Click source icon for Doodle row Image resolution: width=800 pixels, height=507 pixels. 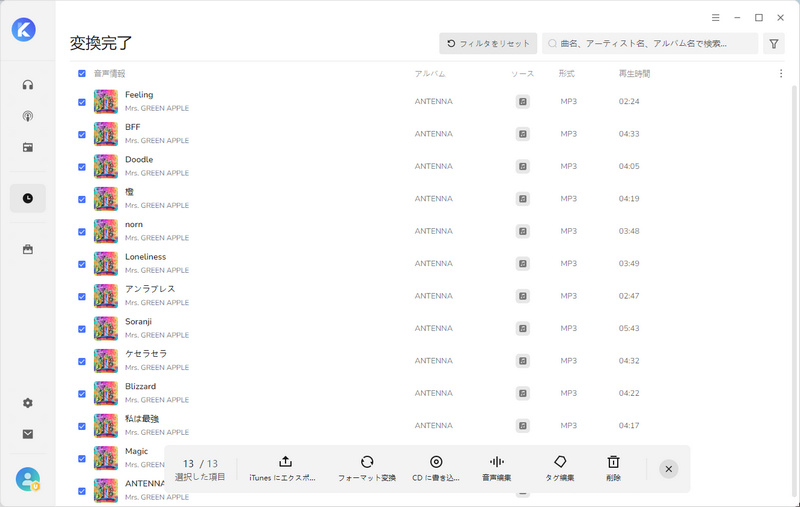pos(522,166)
